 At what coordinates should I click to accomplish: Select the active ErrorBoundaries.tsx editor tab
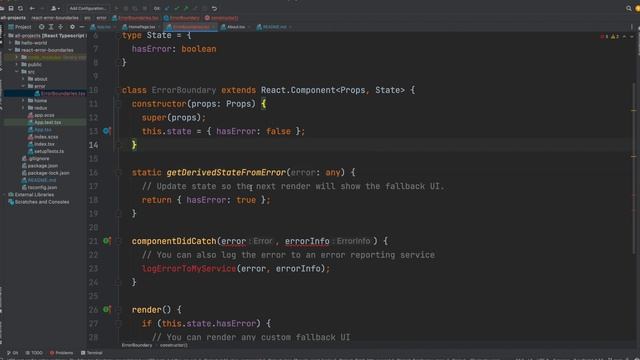(x=191, y=27)
